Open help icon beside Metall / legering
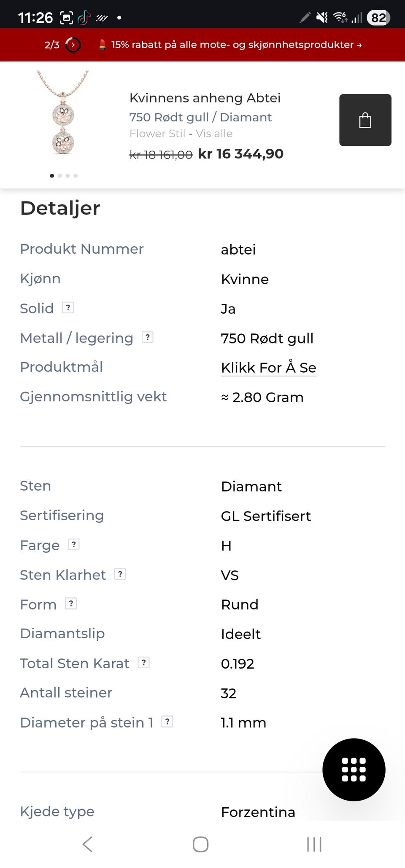The image size is (405, 868). coord(147,337)
